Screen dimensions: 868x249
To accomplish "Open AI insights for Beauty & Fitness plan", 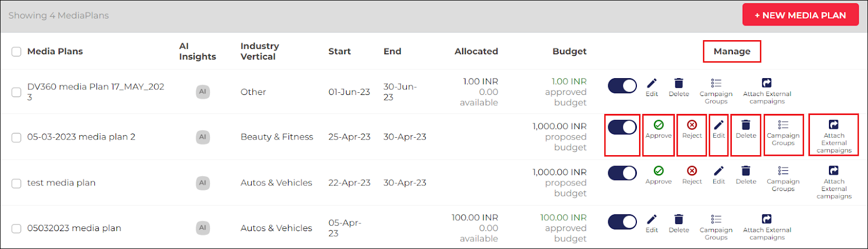I will [x=202, y=137].
